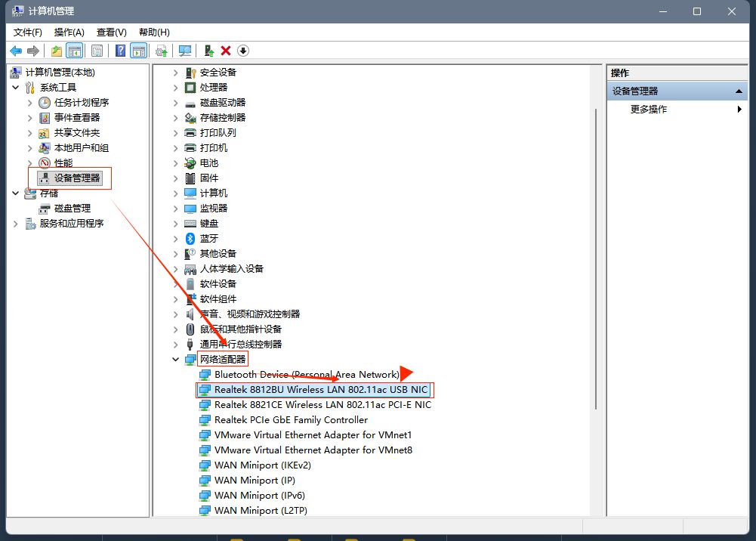Toggle the show/hide console tree toolbar button

[x=74, y=51]
